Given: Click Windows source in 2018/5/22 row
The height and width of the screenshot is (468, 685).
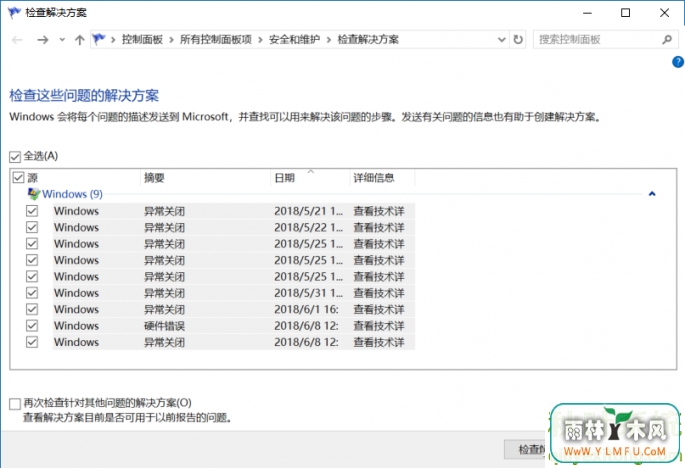Looking at the screenshot, I should click(76, 228).
